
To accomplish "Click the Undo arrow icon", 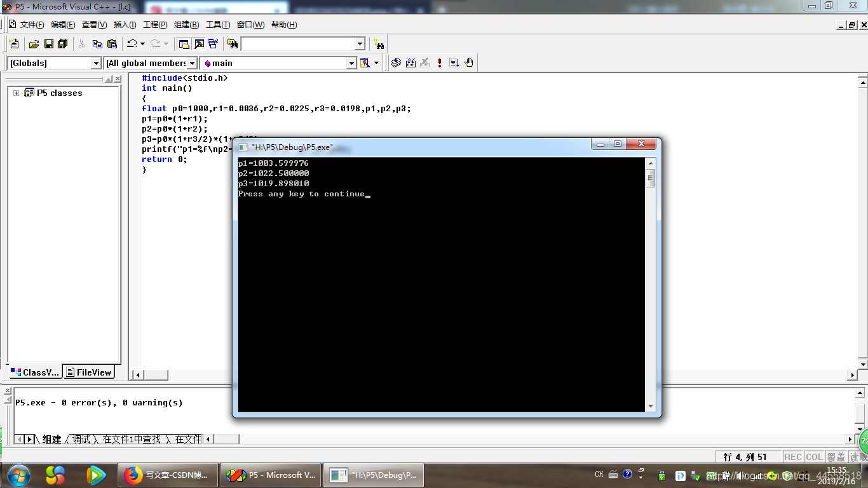I will [x=132, y=44].
